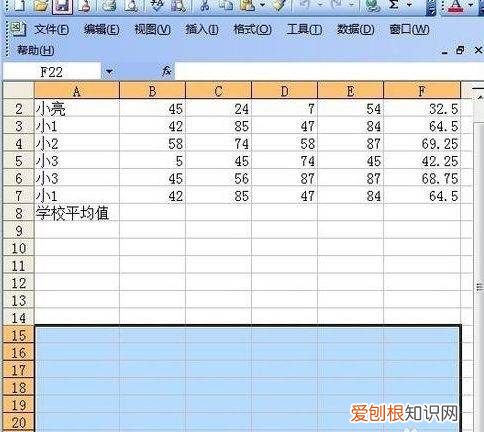This screenshot has width=484, height=432.
Task: Minimize the workbook window
Action: coord(444,52)
